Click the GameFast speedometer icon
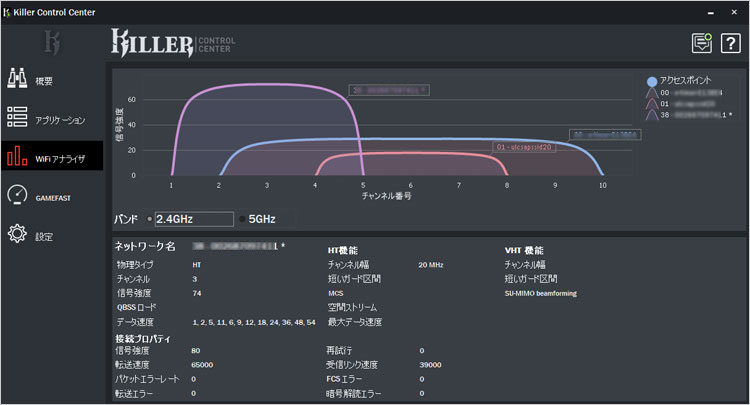Viewport: 750px width, 405px height. coord(17,195)
